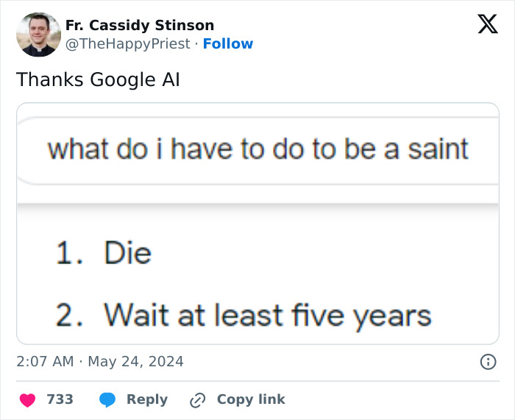Click the "Thanks Google AI" tweet text
Image resolution: width=515 pixels, height=420 pixels.
pyautogui.click(x=98, y=79)
